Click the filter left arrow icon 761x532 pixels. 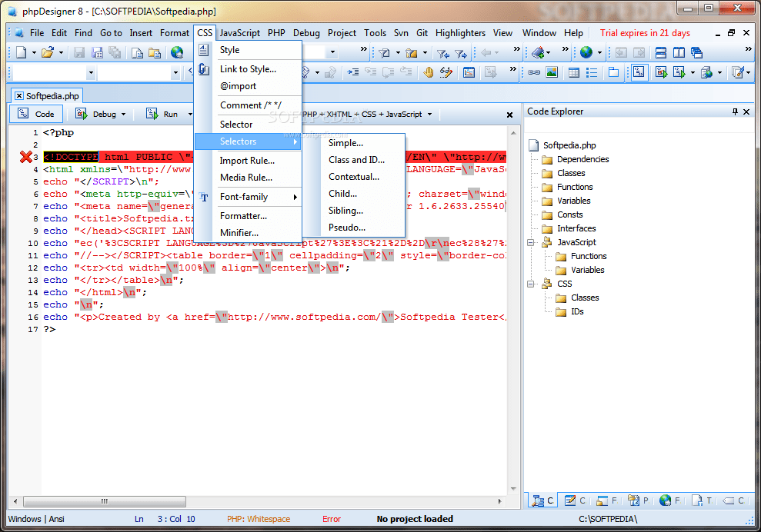pyautogui.click(x=442, y=53)
